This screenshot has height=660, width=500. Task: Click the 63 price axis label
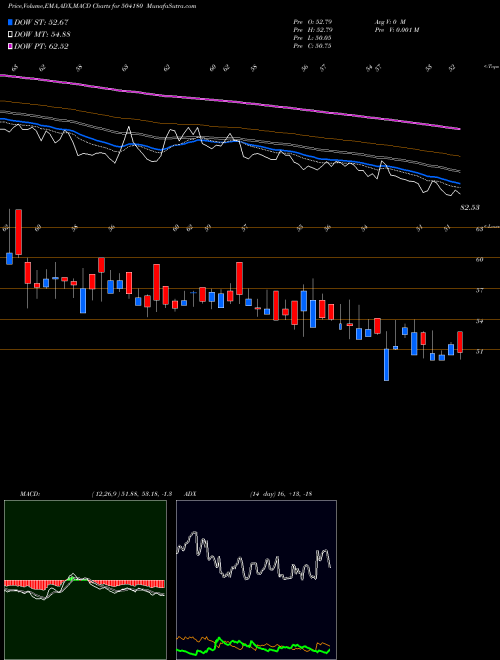(479, 229)
